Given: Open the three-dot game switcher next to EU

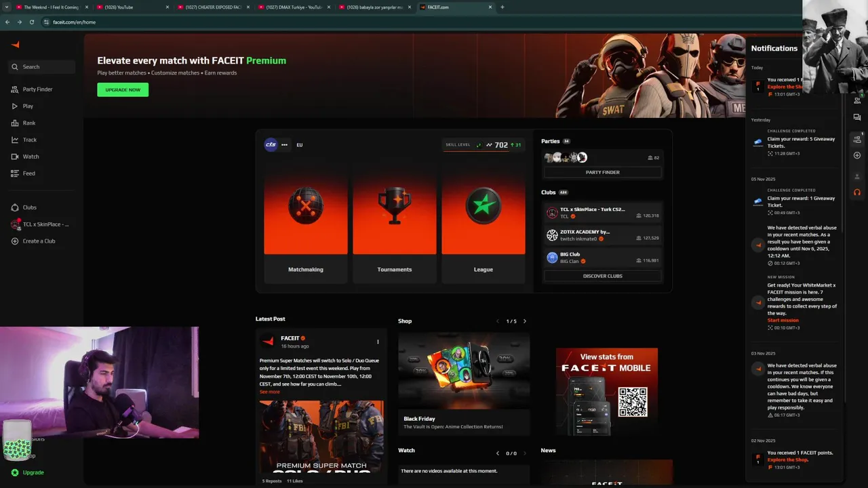Looking at the screenshot, I should (284, 144).
